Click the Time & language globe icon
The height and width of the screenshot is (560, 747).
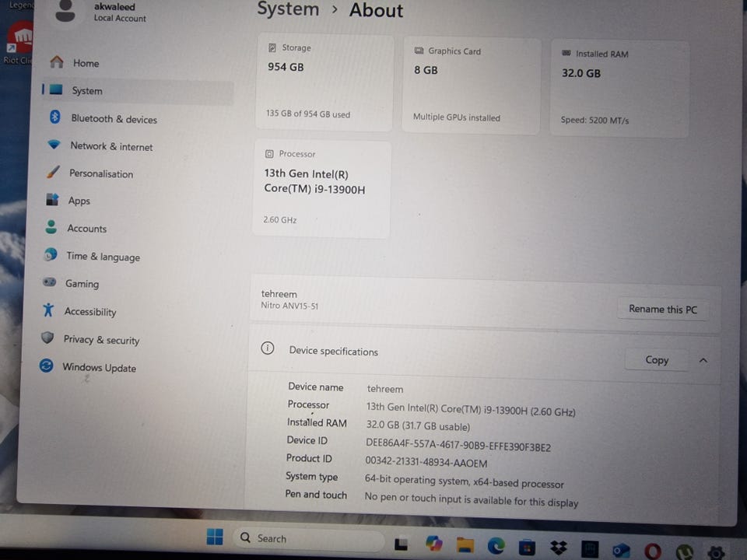(50, 255)
